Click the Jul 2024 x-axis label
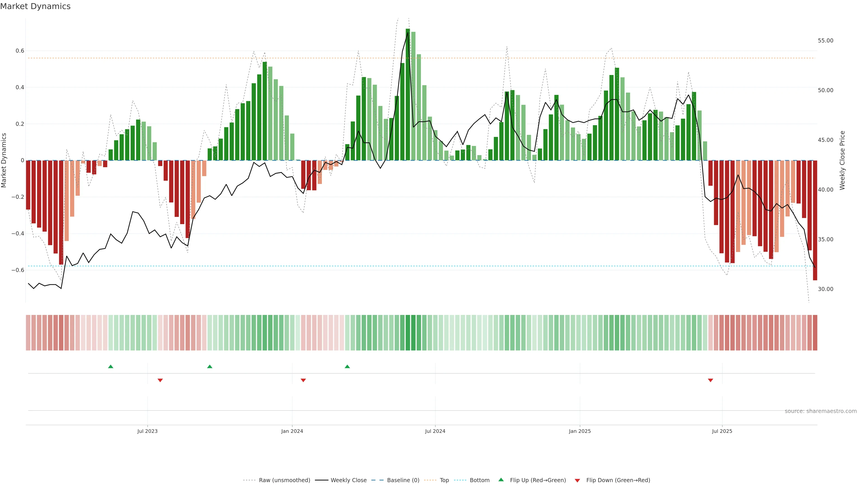Viewport: 868px width, 488px height. pos(435,431)
